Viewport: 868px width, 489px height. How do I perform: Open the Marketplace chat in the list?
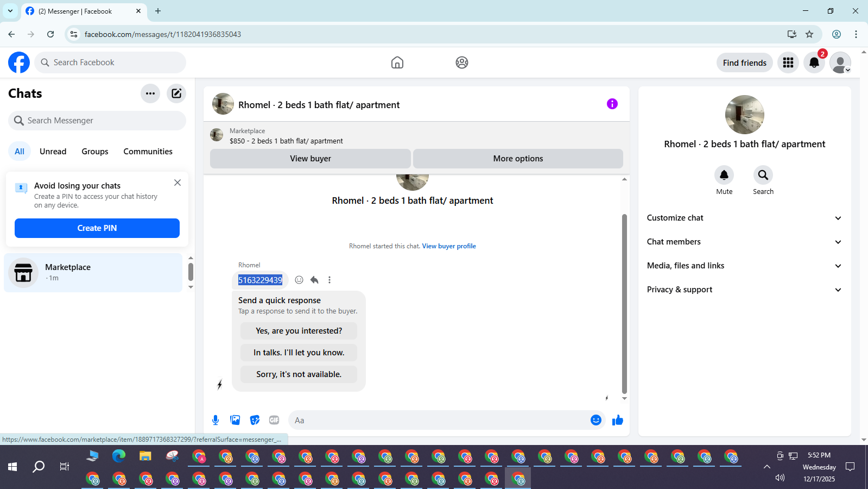point(93,273)
